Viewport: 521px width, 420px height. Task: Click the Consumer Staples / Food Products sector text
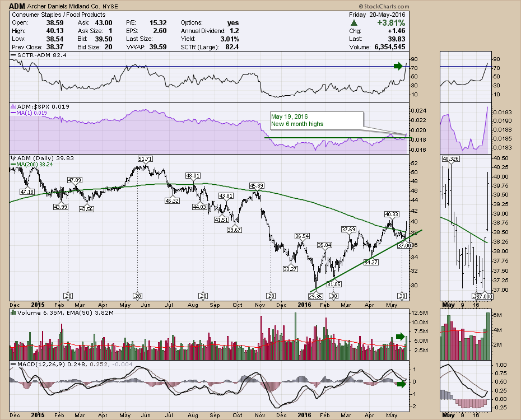click(x=58, y=15)
